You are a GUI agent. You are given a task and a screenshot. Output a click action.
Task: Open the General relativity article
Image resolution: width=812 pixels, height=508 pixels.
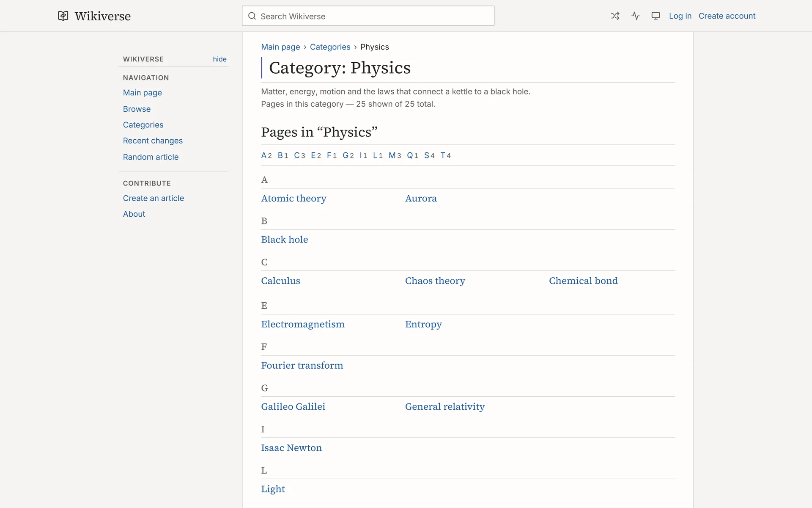445,407
